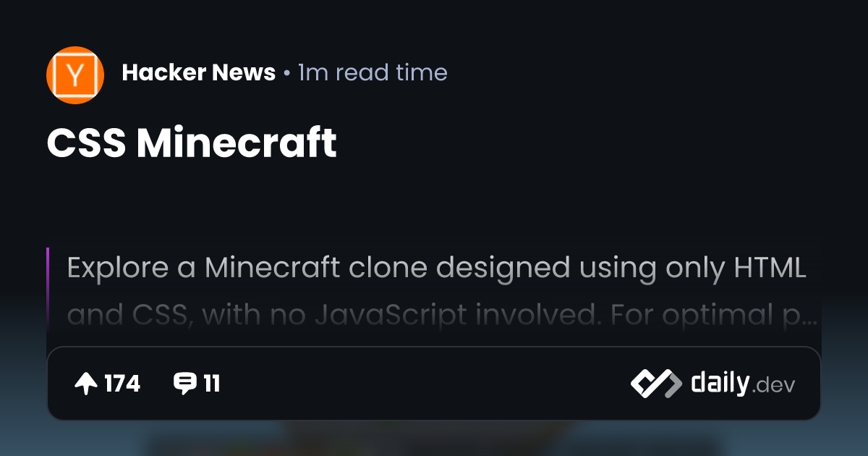Select the 174 upvote count
This screenshot has width=868, height=456.
tap(122, 384)
